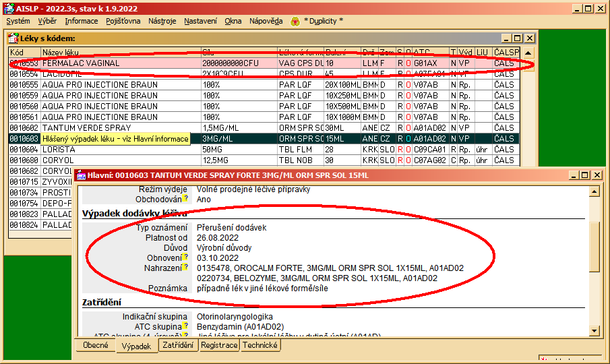The image size is (610, 364).
Task: Click the Duplicity menu entry
Action: pyautogui.click(x=324, y=21)
